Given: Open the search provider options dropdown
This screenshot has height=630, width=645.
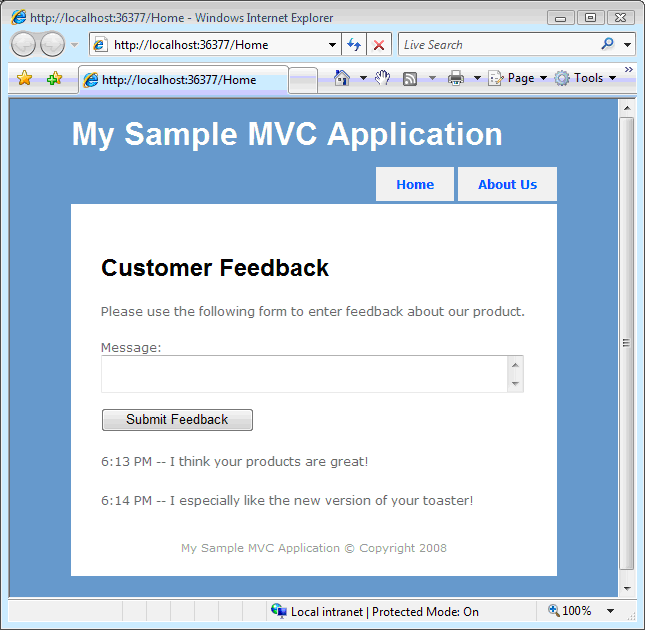Looking at the screenshot, I should (x=627, y=44).
